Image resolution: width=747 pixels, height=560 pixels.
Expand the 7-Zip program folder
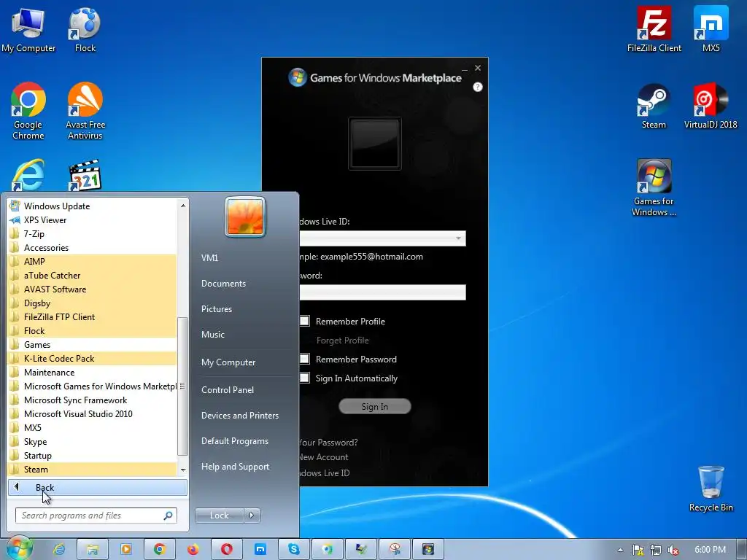[93, 234]
